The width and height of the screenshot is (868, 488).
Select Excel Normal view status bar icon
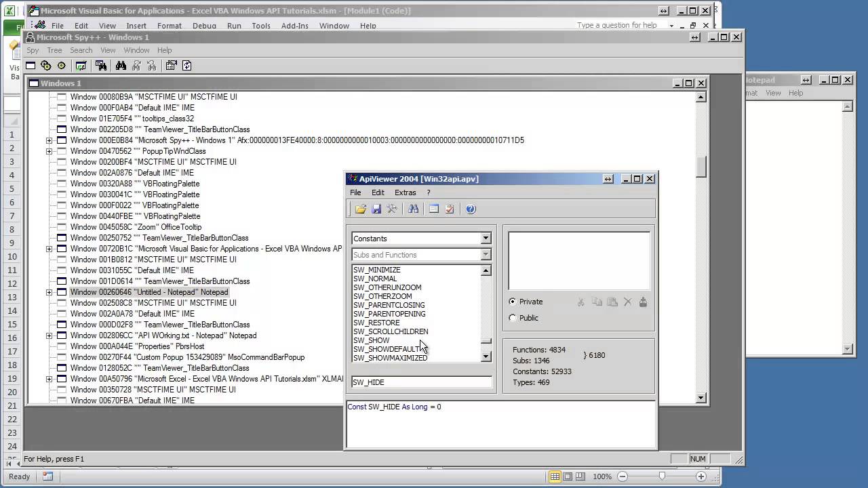[x=555, y=476]
